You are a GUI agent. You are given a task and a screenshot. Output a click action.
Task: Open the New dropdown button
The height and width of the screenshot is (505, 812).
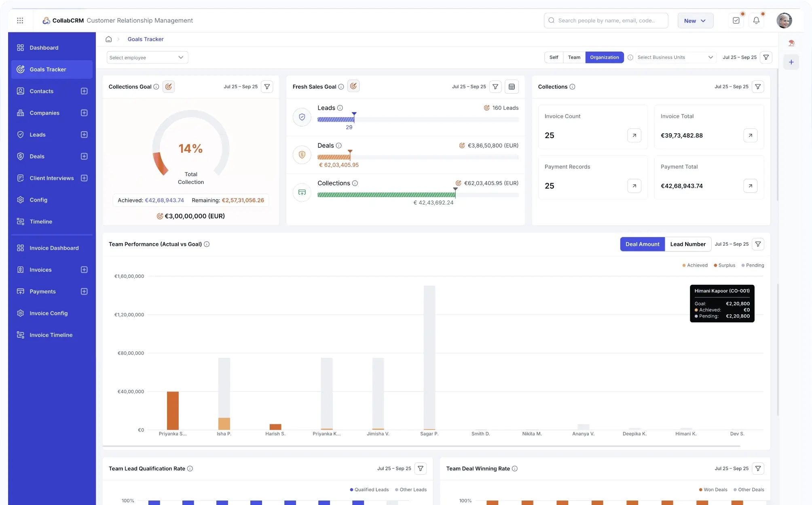coord(695,21)
